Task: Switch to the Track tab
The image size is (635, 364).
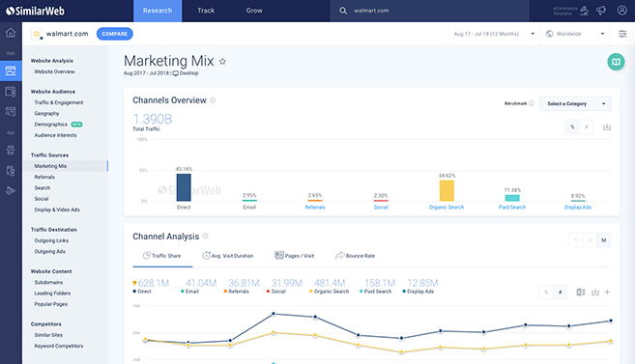Action: coord(206,11)
